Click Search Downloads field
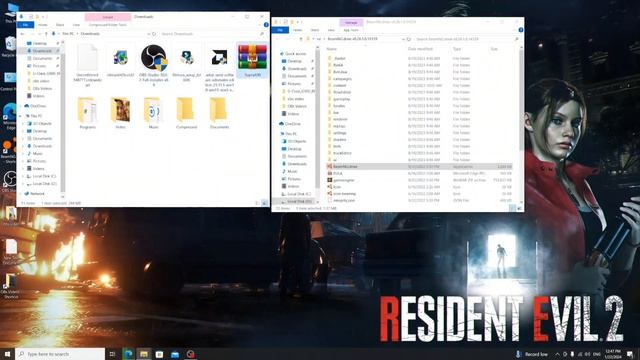This screenshot has height=360, width=640. click(x=211, y=34)
